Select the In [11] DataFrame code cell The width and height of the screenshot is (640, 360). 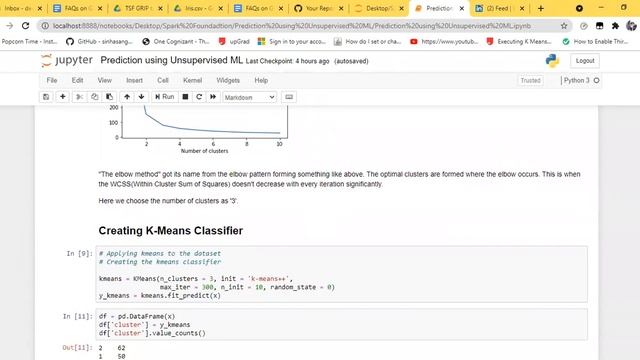pos(342,324)
